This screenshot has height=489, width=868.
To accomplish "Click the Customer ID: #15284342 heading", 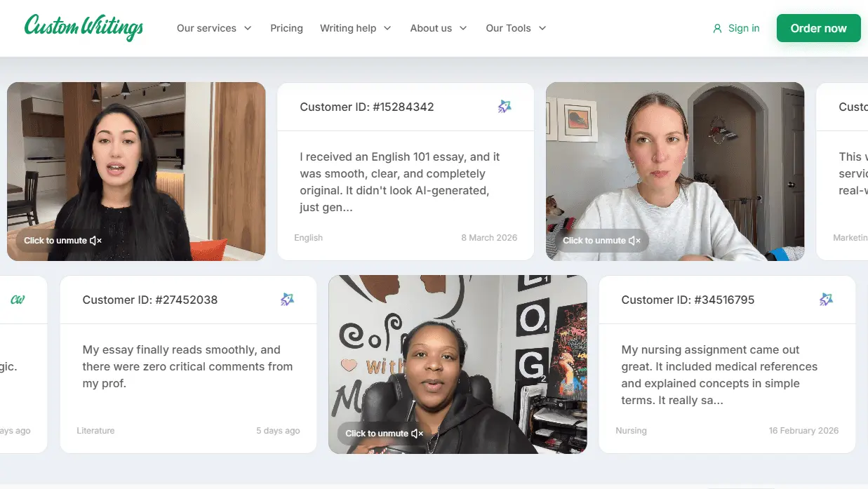I will point(367,107).
